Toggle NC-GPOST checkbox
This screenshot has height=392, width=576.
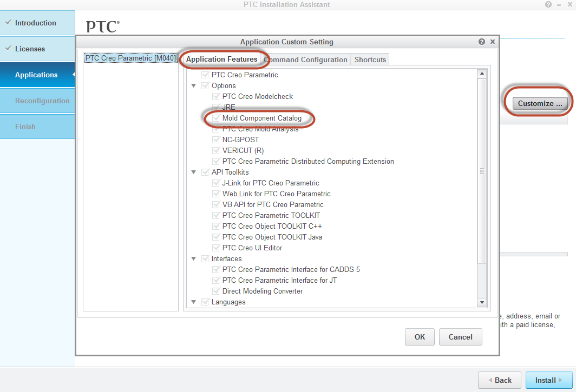pos(216,140)
